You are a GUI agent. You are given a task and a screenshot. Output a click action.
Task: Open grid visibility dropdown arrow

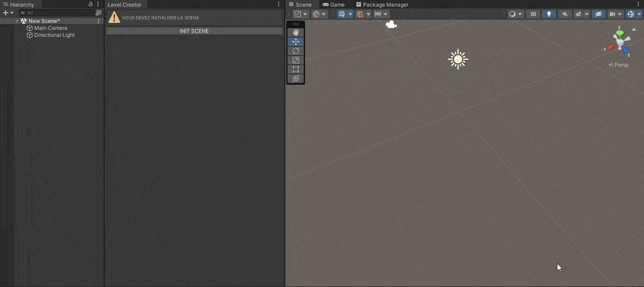(x=350, y=14)
